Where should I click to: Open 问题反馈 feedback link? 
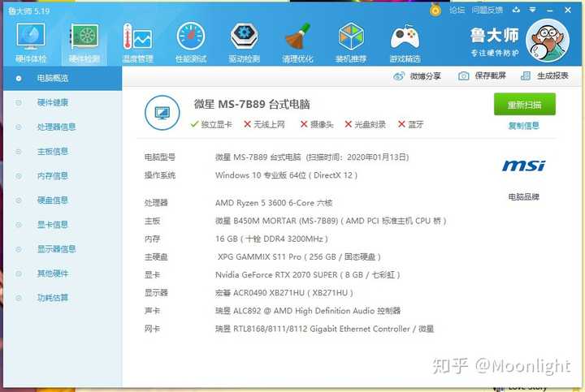487,10
